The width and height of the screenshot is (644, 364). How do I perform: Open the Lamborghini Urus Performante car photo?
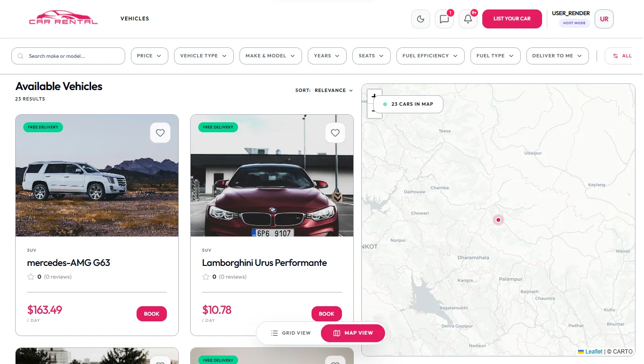[x=272, y=175]
